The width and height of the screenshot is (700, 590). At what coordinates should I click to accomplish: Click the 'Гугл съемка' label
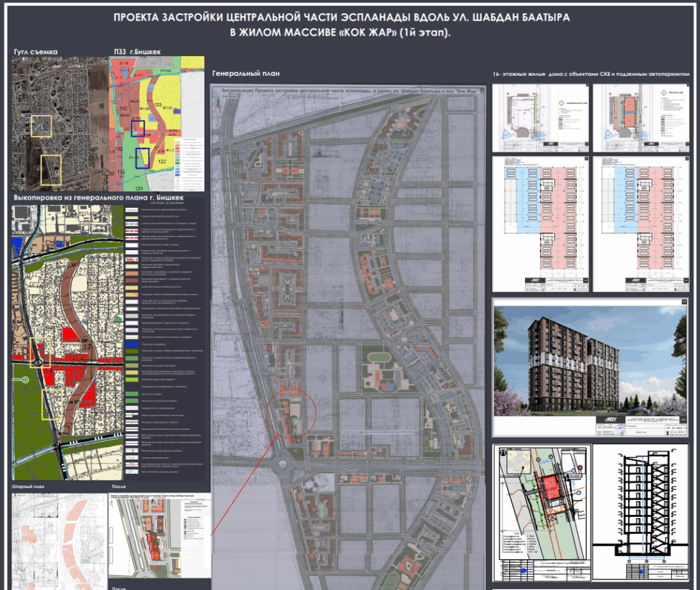click(x=36, y=52)
